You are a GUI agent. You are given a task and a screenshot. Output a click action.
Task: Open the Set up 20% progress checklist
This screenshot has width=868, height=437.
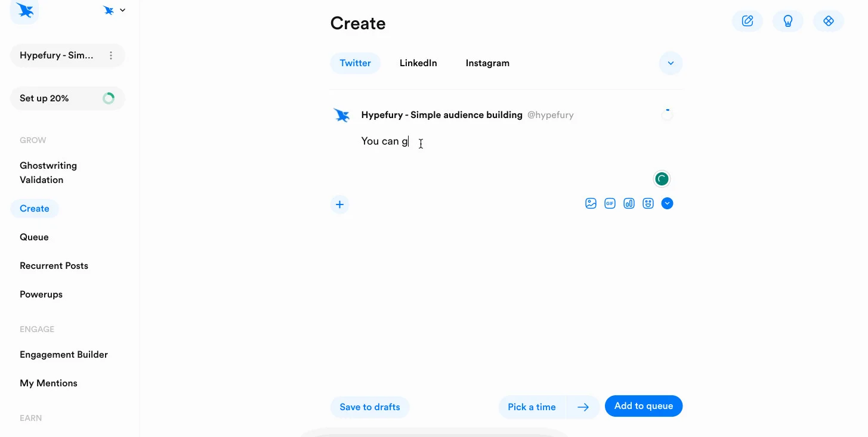click(x=67, y=98)
